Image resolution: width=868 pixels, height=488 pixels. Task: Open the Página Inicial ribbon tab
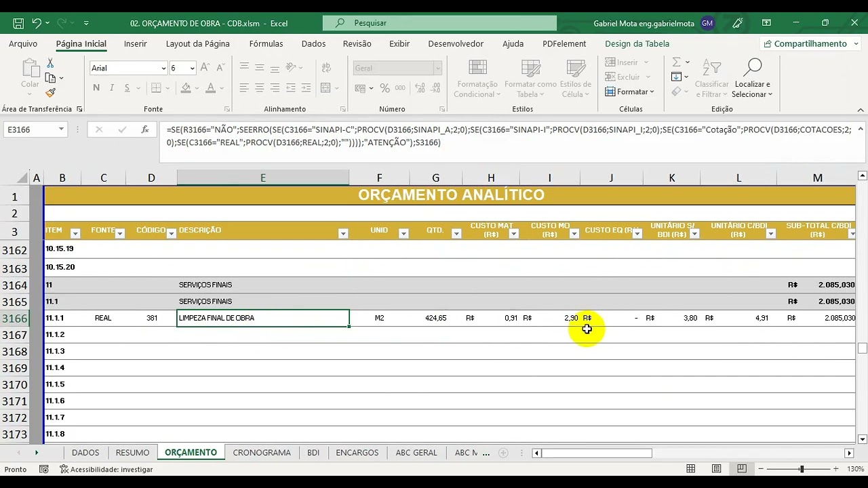81,43
